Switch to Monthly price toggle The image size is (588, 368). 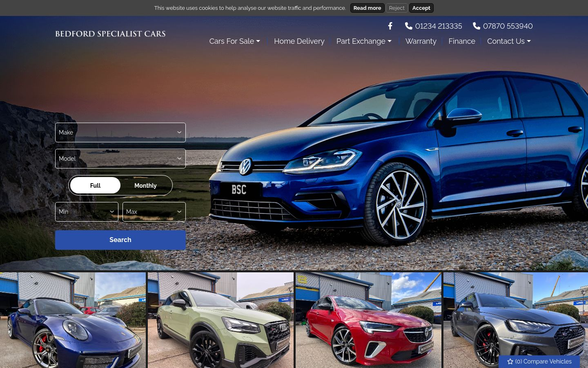click(x=145, y=185)
